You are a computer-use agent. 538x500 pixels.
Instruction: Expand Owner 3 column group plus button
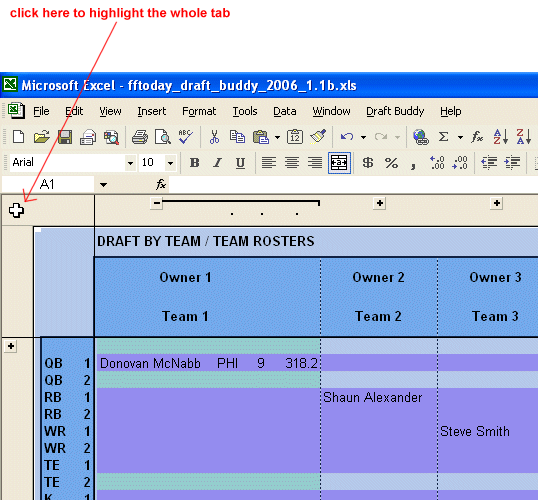tap(496, 203)
